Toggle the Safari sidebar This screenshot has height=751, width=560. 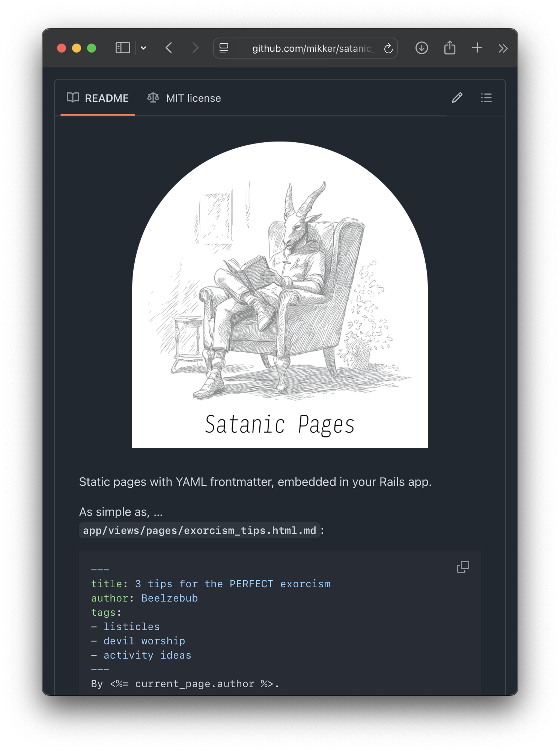122,48
